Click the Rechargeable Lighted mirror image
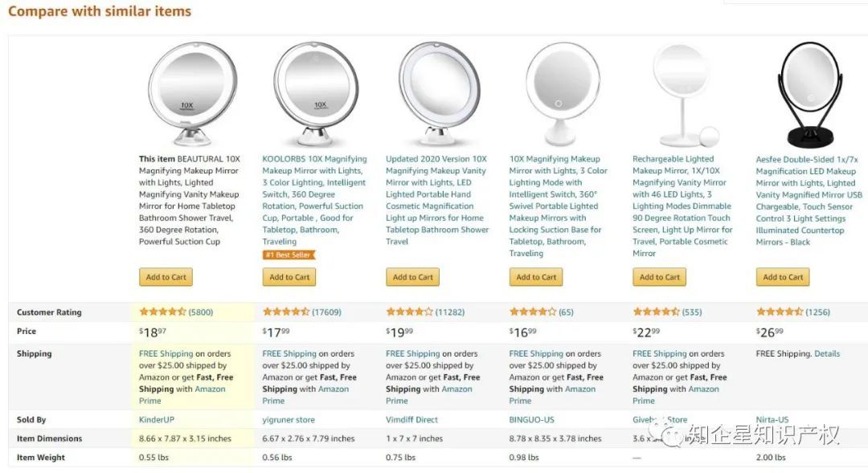Screen dimensions: 868x473 pos(684,94)
